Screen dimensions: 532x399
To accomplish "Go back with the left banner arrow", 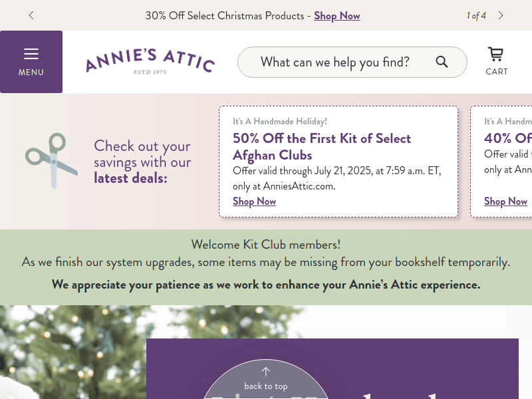I will pyautogui.click(x=31, y=15).
